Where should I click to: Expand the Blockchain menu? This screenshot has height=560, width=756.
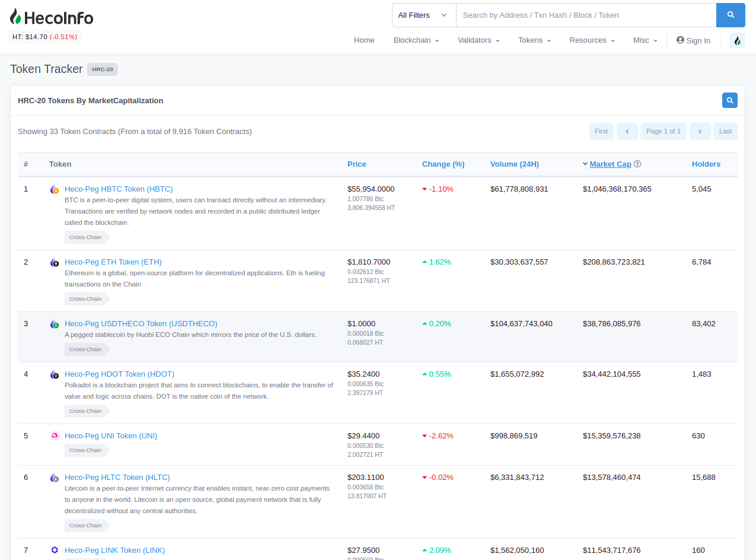tap(416, 40)
